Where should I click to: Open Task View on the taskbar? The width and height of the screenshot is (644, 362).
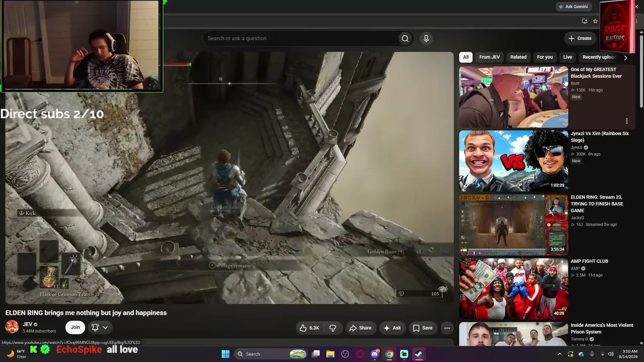(316, 354)
